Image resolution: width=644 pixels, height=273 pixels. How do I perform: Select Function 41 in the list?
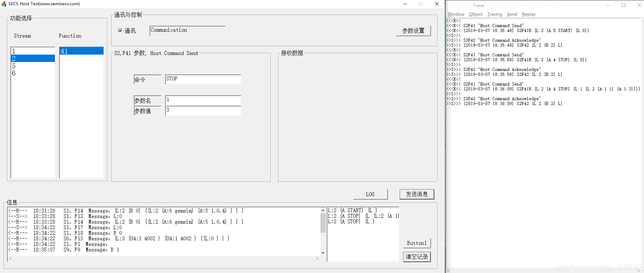click(82, 51)
